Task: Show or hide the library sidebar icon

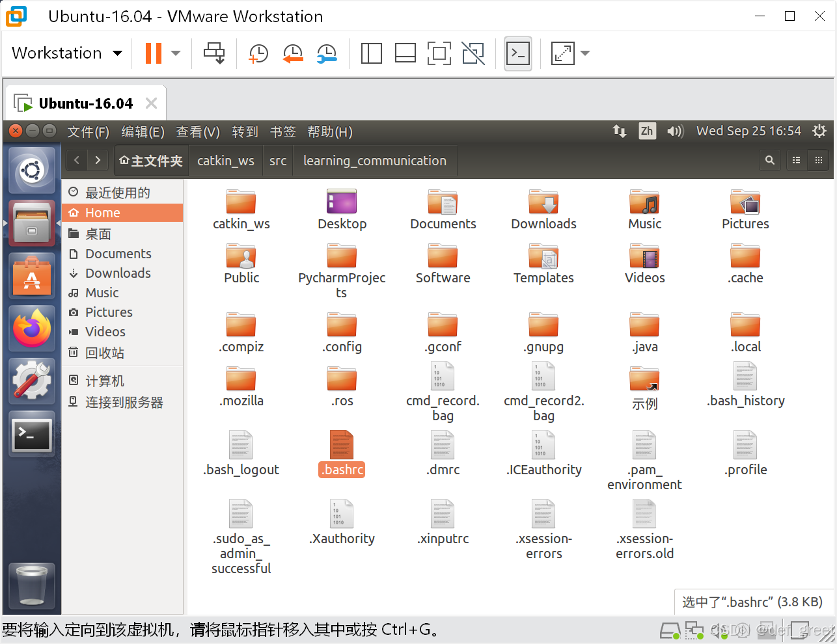Action: point(371,53)
